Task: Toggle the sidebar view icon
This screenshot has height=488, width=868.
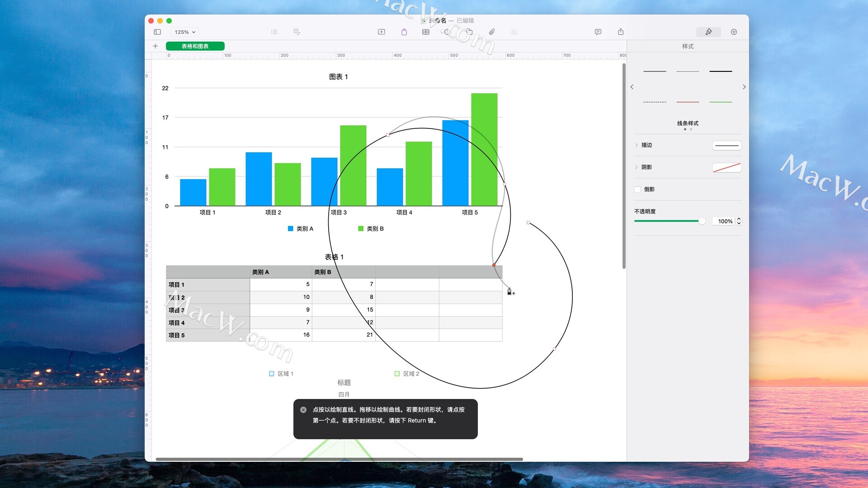Action: (x=157, y=32)
